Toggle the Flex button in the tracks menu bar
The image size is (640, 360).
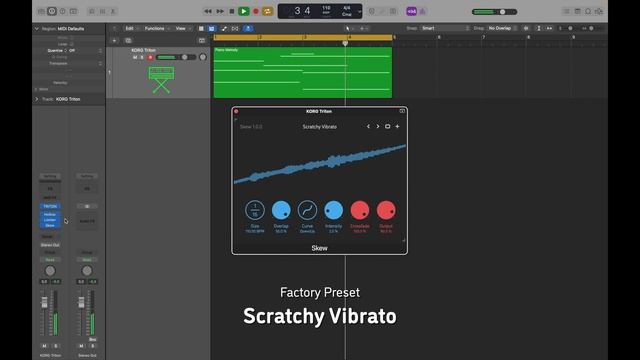pyautogui.click(x=224, y=29)
